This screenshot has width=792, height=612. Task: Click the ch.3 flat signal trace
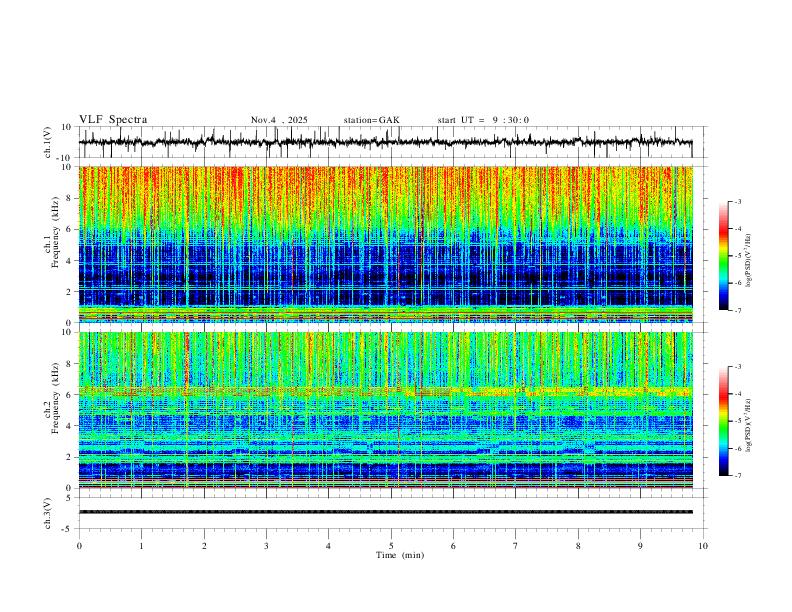pyautogui.click(x=385, y=512)
